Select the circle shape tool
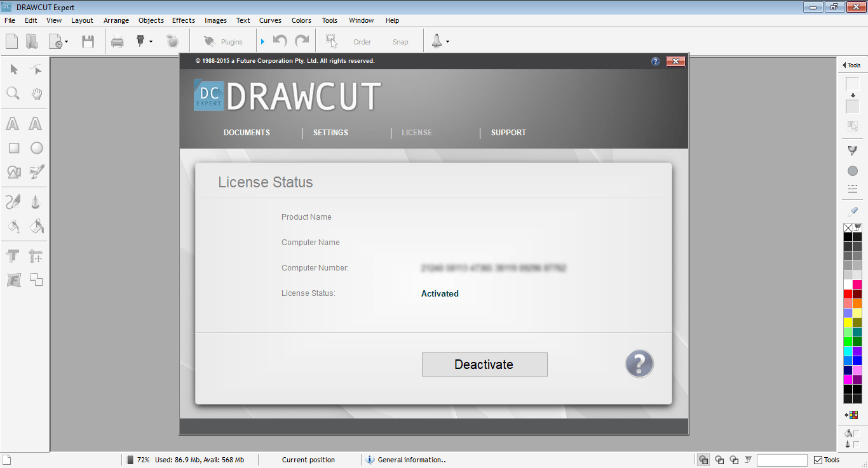This screenshot has height=468, width=868. tap(37, 148)
